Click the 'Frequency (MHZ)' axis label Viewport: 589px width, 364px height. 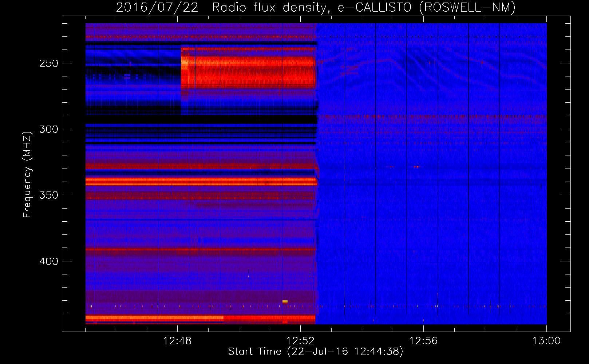27,174
